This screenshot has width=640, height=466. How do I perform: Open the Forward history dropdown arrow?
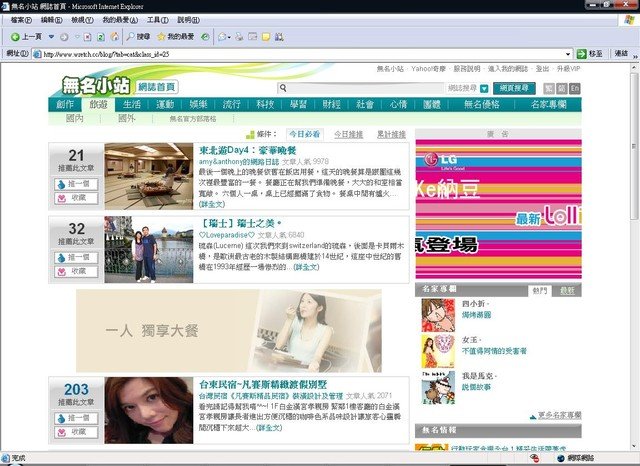coord(77,37)
